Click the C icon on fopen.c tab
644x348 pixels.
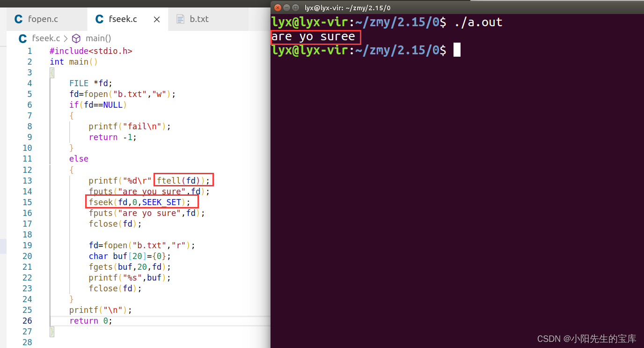tap(19, 19)
